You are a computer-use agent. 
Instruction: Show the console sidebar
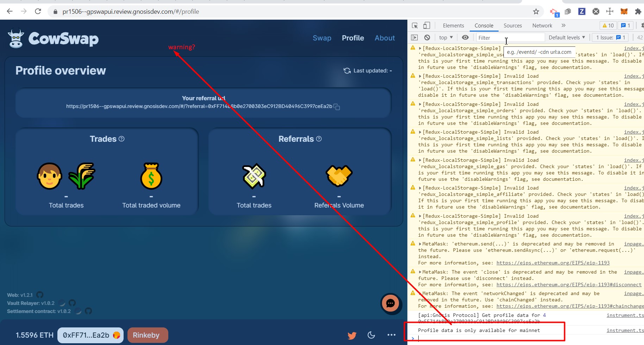click(x=414, y=37)
